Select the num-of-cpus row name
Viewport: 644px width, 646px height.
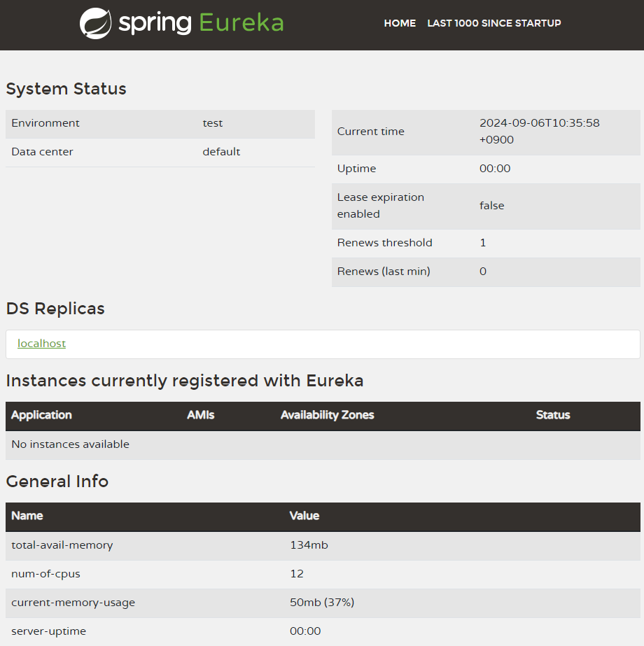coord(45,575)
